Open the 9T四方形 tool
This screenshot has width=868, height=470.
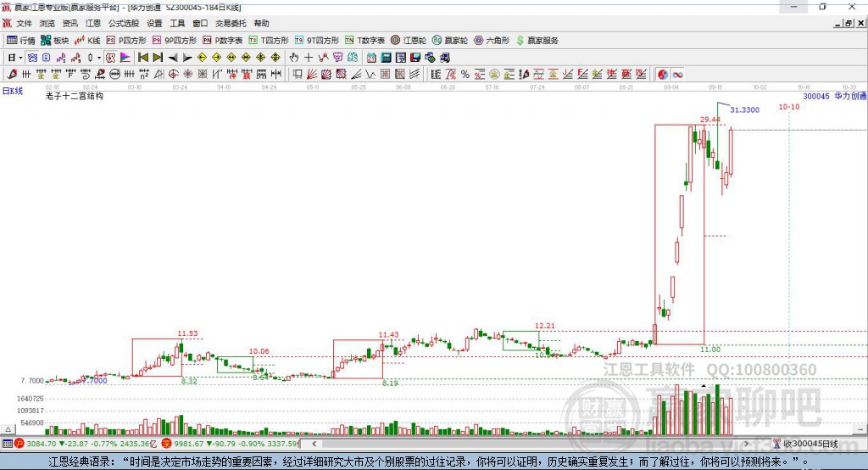coord(317,41)
